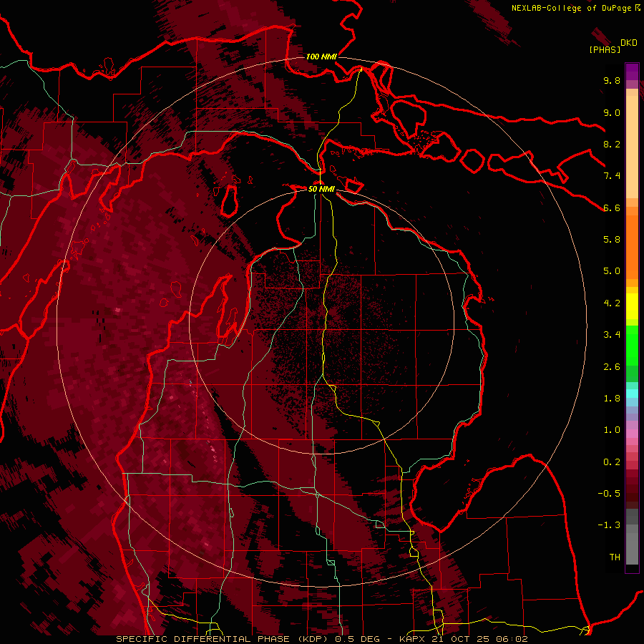Click the gray bottom color bar segment

[x=632, y=548]
